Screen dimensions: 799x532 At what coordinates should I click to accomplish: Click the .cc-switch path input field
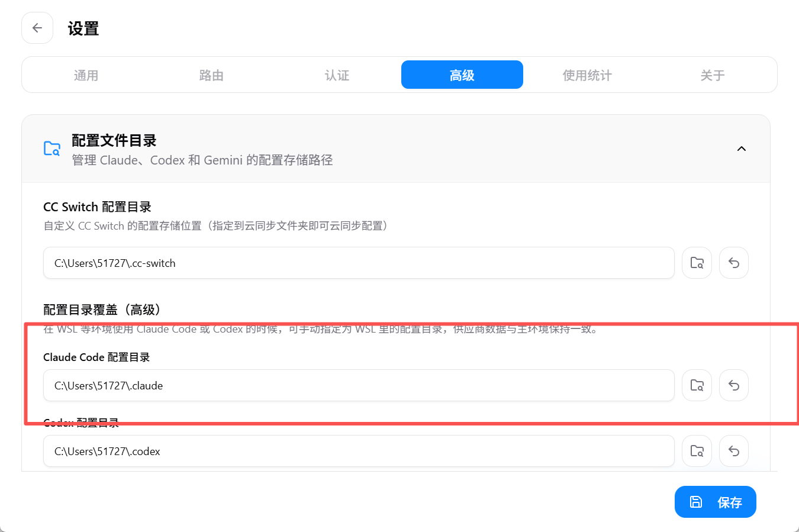tap(359, 263)
